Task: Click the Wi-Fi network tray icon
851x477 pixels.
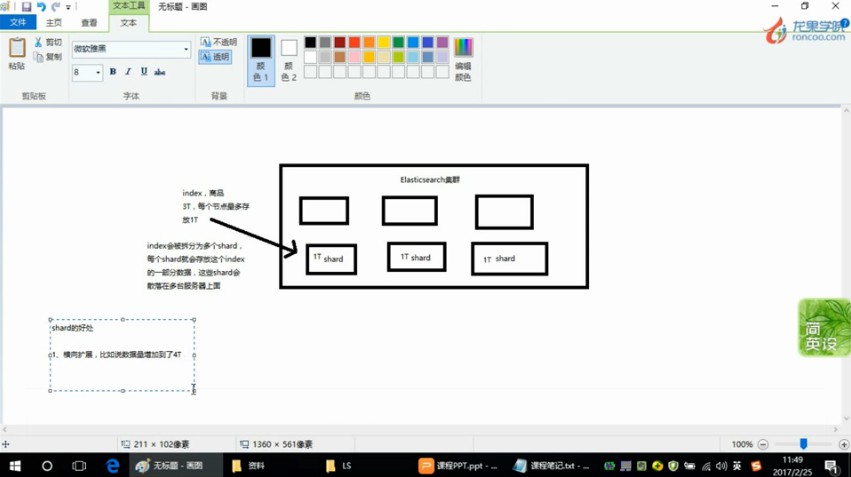Action: [706, 466]
